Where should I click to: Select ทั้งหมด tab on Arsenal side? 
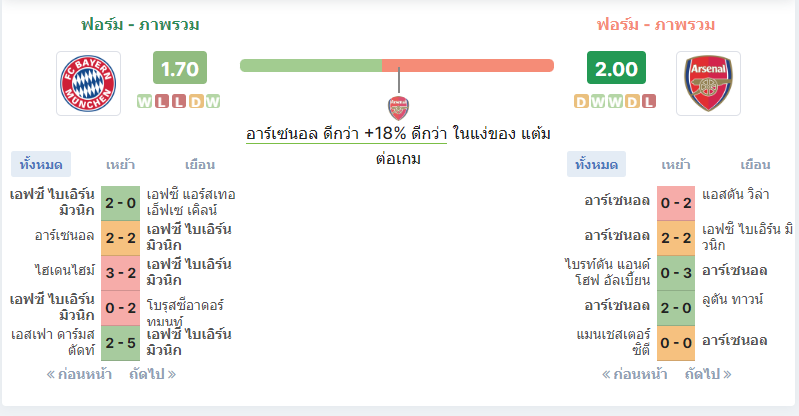pos(596,165)
